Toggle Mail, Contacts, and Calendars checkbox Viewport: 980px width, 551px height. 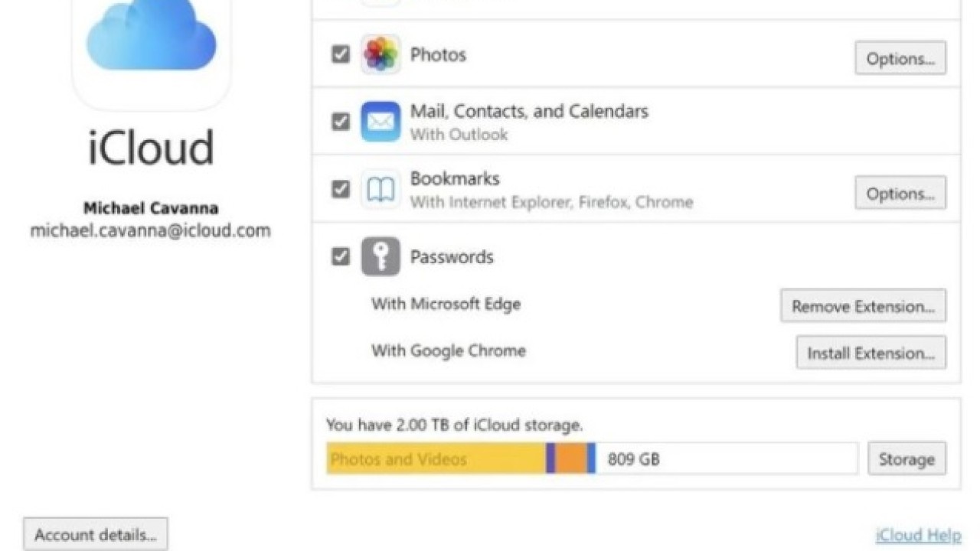click(x=341, y=122)
